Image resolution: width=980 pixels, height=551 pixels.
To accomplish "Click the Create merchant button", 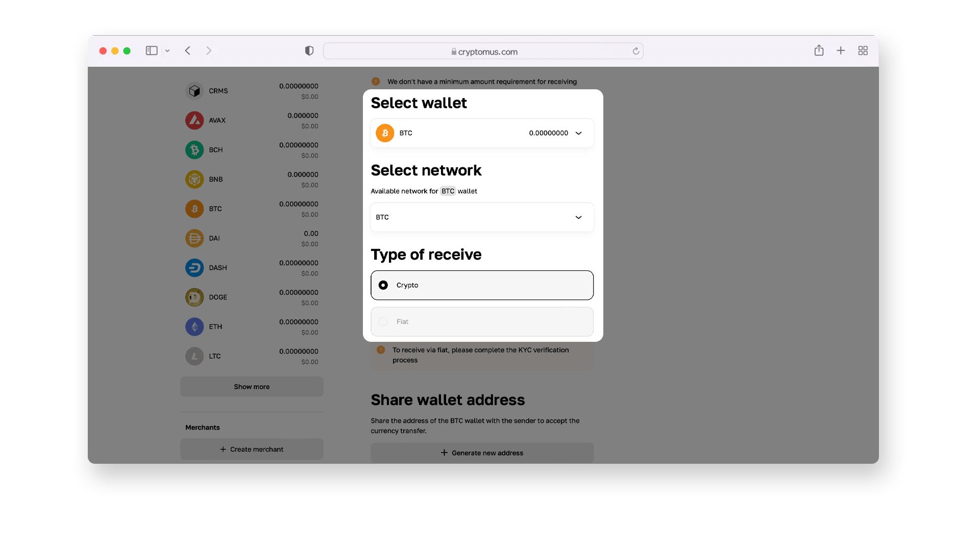I will tap(252, 449).
